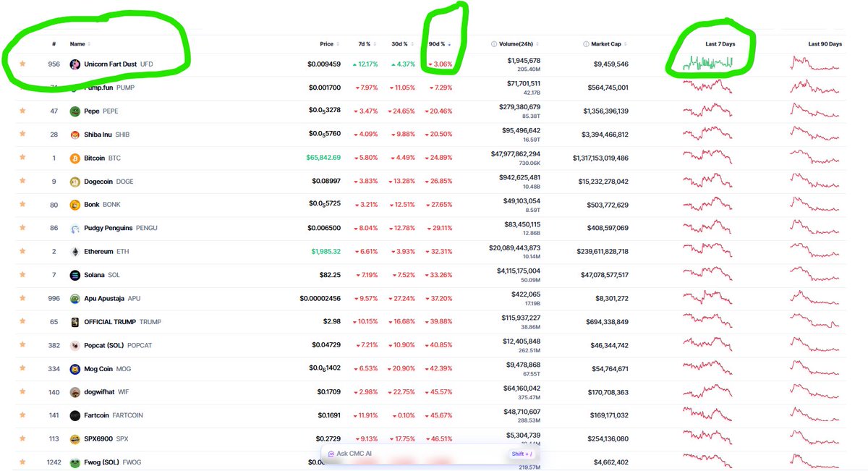868x471 pixels.
Task: Click the Shiba Inu coin logo
Action: point(75,135)
